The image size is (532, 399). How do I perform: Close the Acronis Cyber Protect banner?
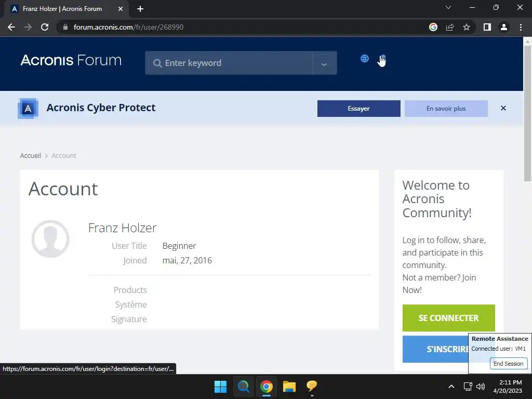tap(503, 108)
